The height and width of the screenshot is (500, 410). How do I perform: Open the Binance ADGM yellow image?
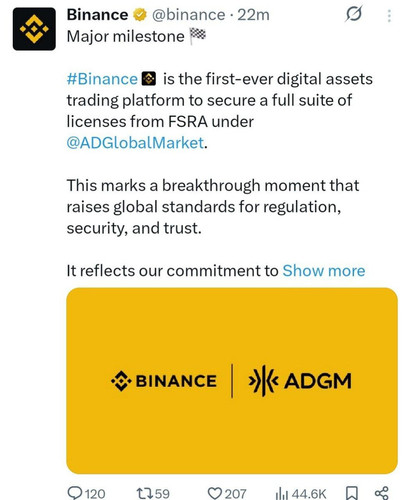point(232,381)
